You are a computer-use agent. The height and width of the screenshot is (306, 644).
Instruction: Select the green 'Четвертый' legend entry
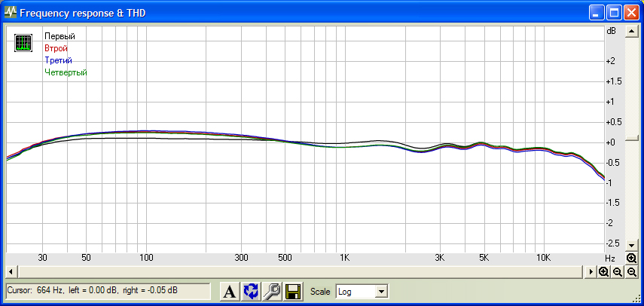[x=66, y=72]
